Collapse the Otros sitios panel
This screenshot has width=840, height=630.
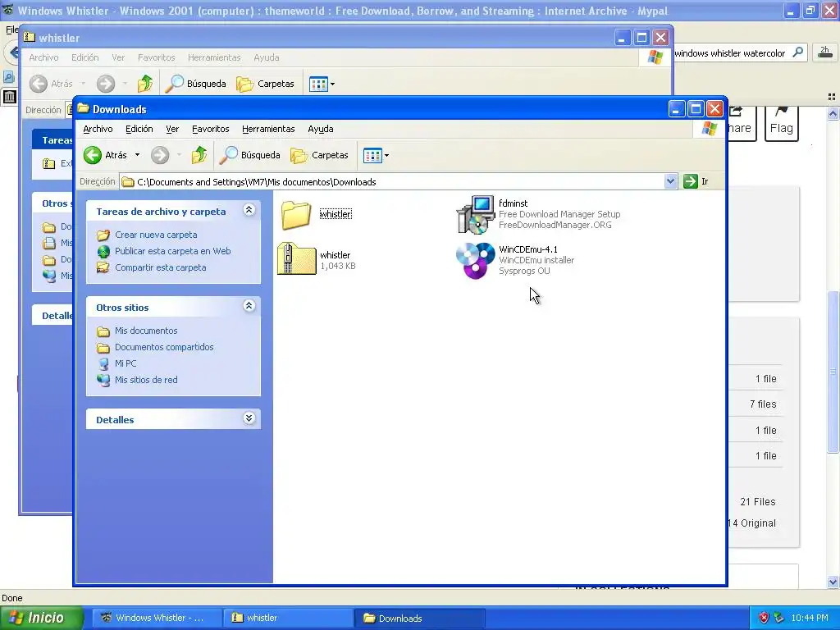click(249, 306)
